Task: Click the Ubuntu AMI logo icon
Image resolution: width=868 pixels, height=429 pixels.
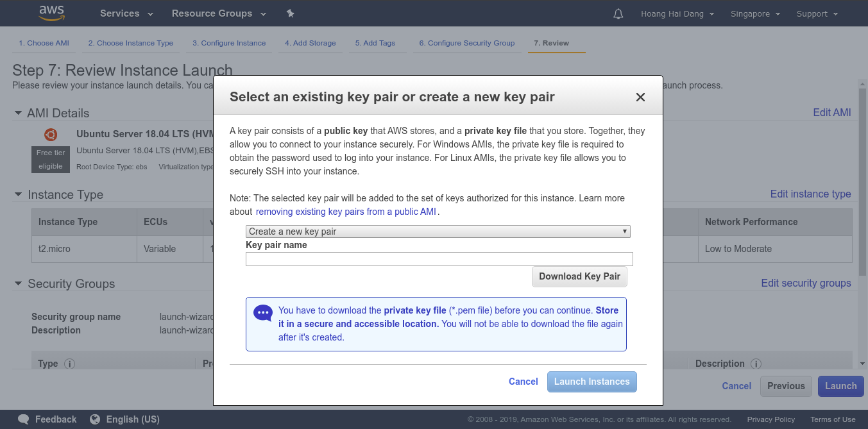Action: tap(51, 135)
